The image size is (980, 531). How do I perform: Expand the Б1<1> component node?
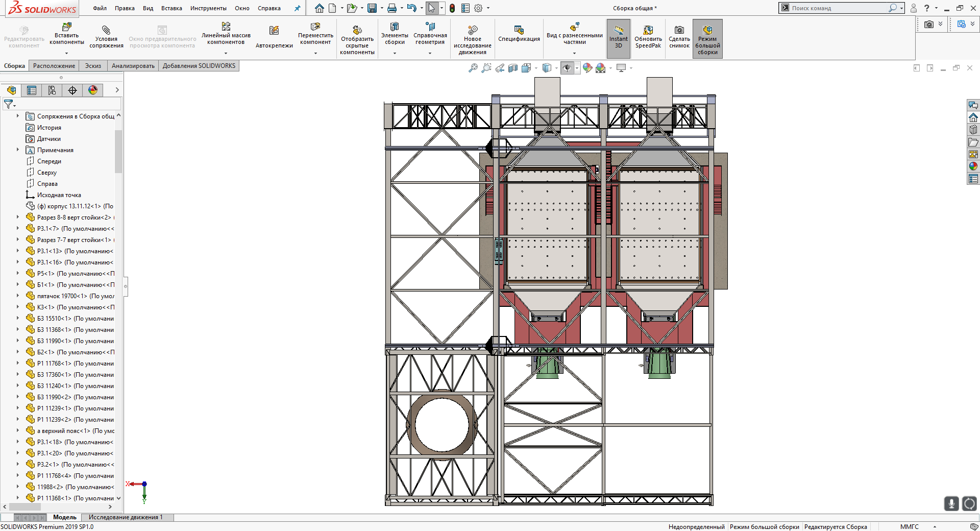18,285
